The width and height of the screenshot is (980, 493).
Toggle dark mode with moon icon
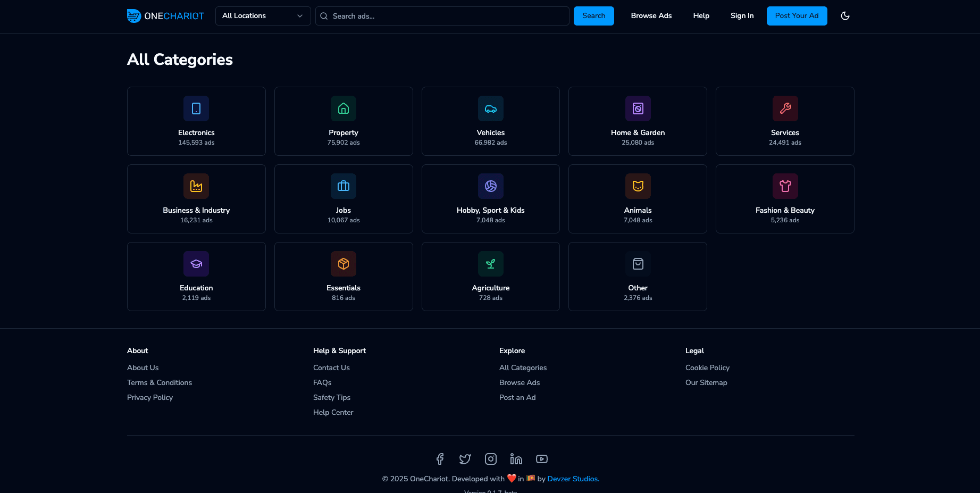(845, 16)
